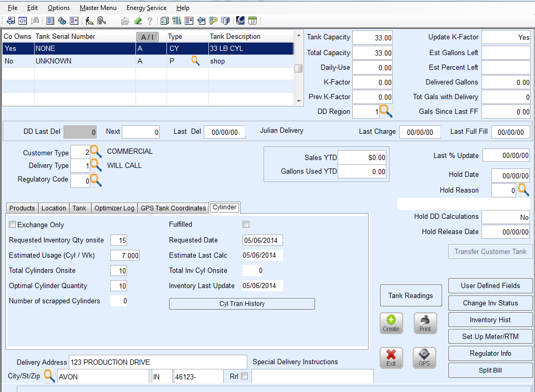Screen dimensions: 535x392
Task: Click the Delivery Address input field
Action: click(158, 362)
